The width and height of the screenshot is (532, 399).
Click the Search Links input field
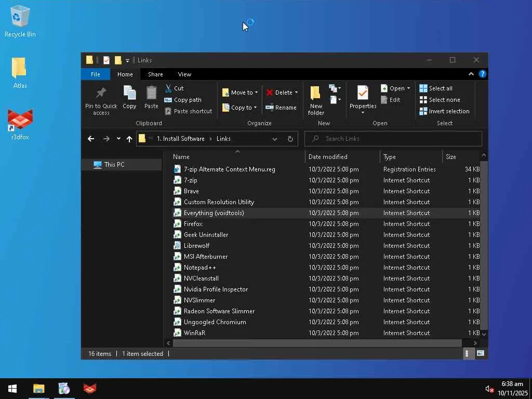(393, 139)
